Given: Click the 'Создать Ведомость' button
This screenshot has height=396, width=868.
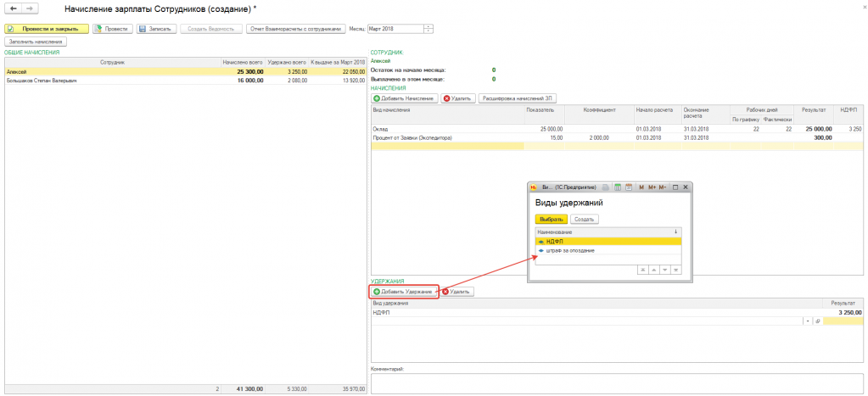Looking at the screenshot, I should click(211, 29).
